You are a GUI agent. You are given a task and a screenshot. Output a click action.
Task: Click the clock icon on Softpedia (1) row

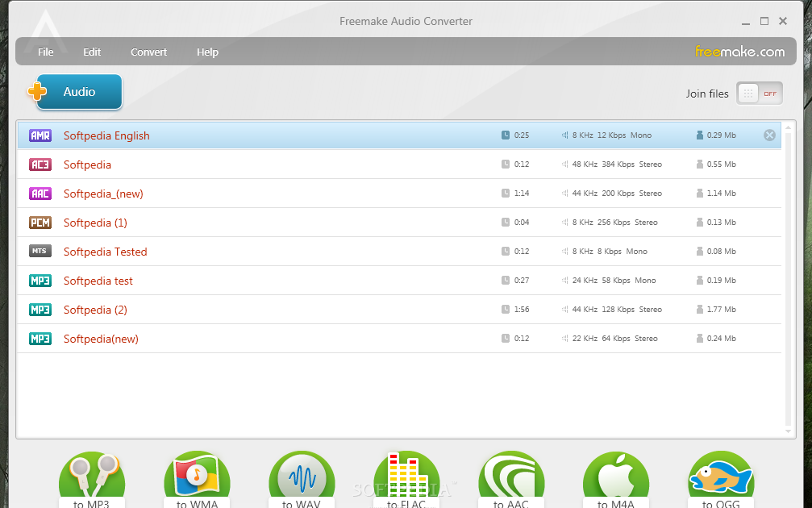[506, 223]
